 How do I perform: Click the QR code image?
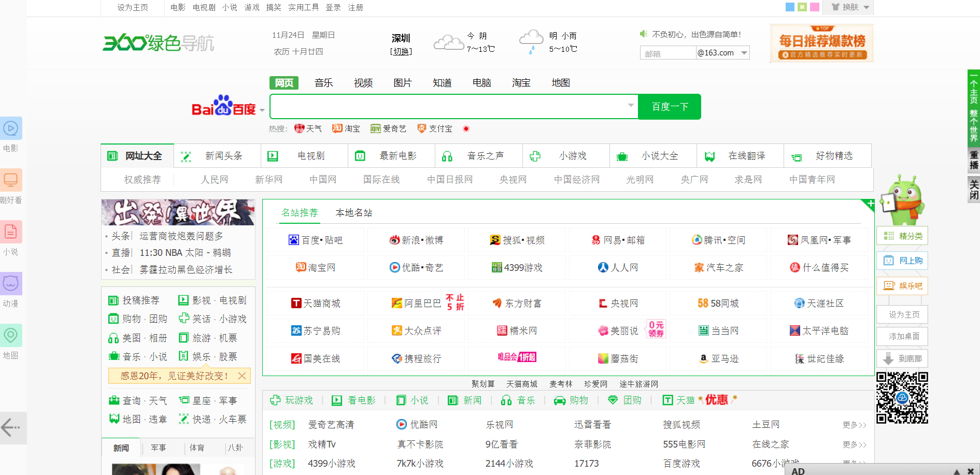902,398
